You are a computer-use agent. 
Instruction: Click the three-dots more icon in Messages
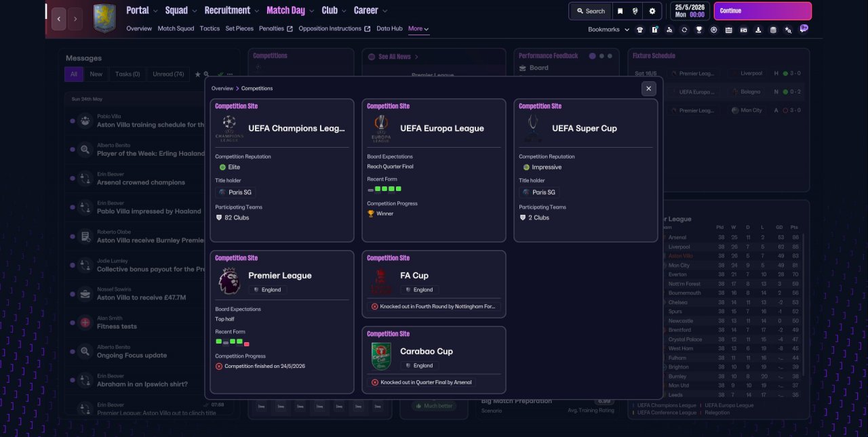coord(230,74)
